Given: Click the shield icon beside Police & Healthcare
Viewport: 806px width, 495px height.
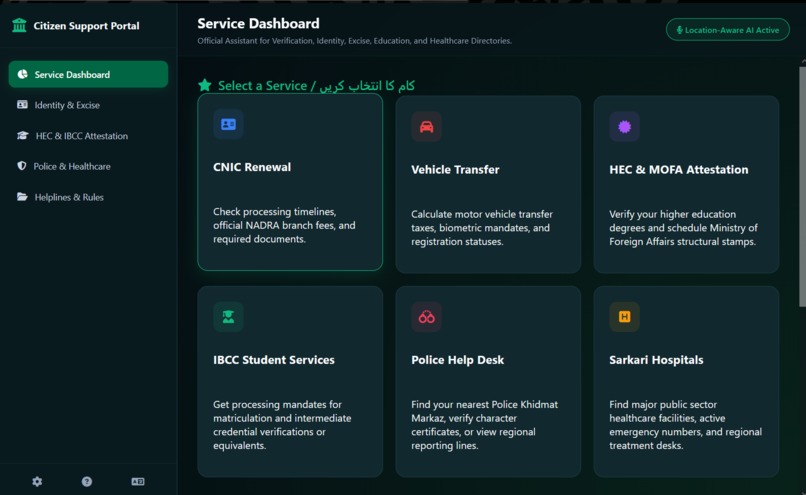Looking at the screenshot, I should 22,166.
